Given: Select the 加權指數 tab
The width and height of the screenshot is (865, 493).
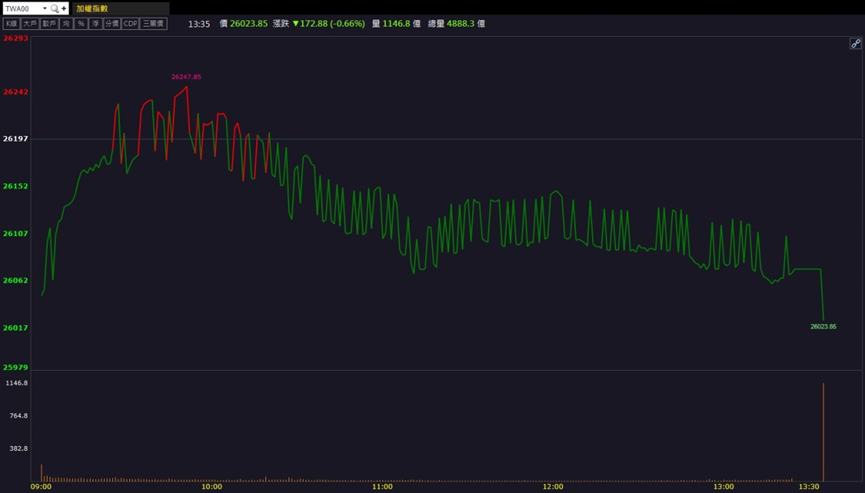Looking at the screenshot, I should coord(92,8).
